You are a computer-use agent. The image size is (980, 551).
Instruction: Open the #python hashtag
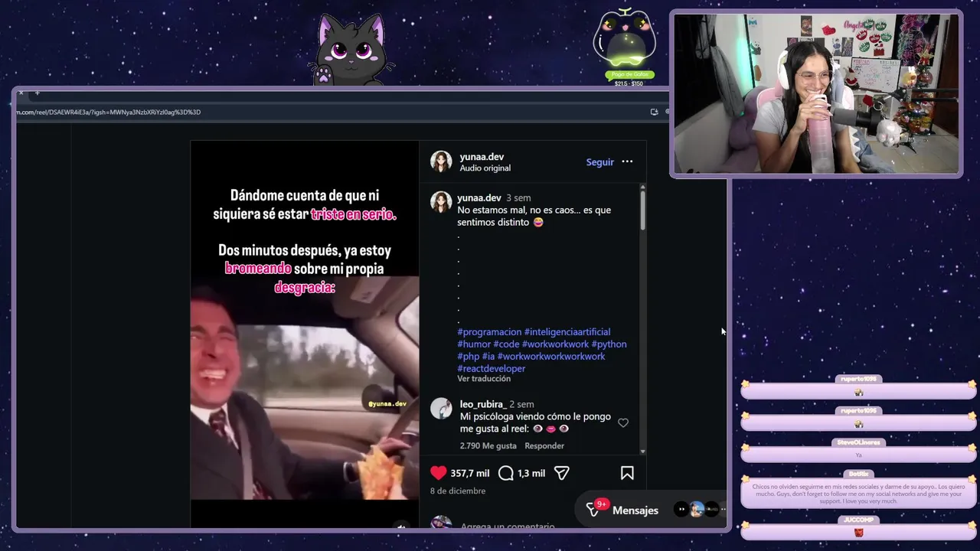(609, 344)
